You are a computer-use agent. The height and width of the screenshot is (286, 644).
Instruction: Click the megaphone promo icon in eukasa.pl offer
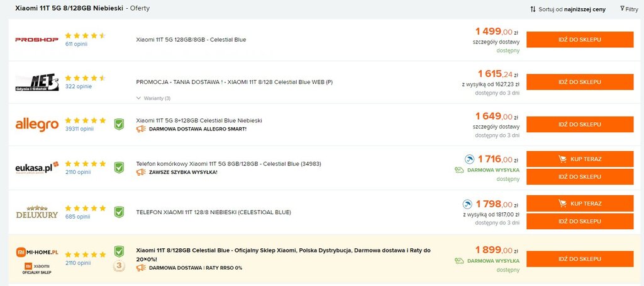click(141, 172)
